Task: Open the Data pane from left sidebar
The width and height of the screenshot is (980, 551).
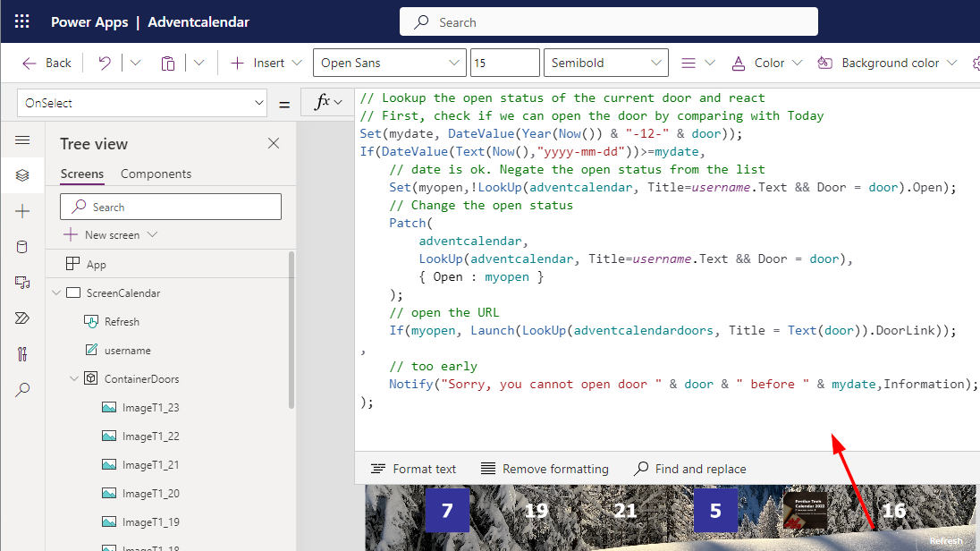Action: 22,247
